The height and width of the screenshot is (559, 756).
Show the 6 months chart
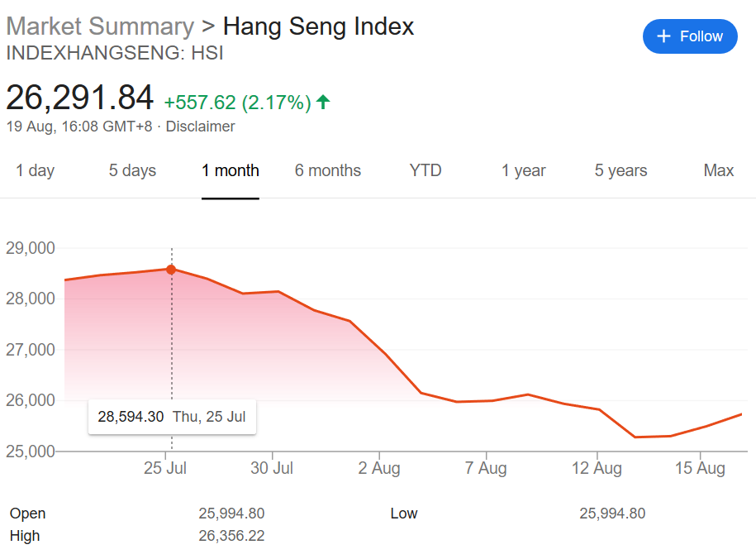click(328, 170)
